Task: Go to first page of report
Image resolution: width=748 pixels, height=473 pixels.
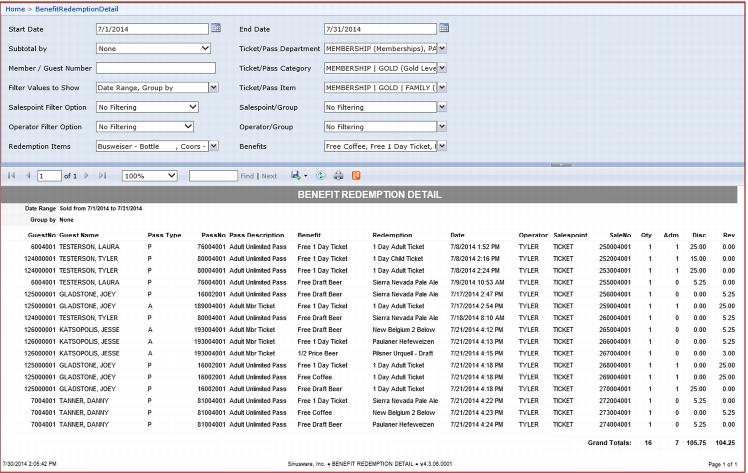Action: (x=11, y=175)
